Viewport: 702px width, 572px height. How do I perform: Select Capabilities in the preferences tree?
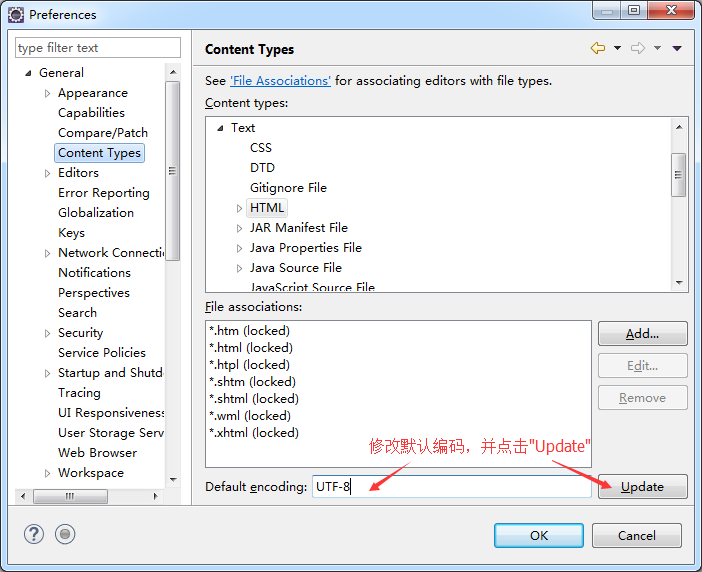tap(91, 113)
